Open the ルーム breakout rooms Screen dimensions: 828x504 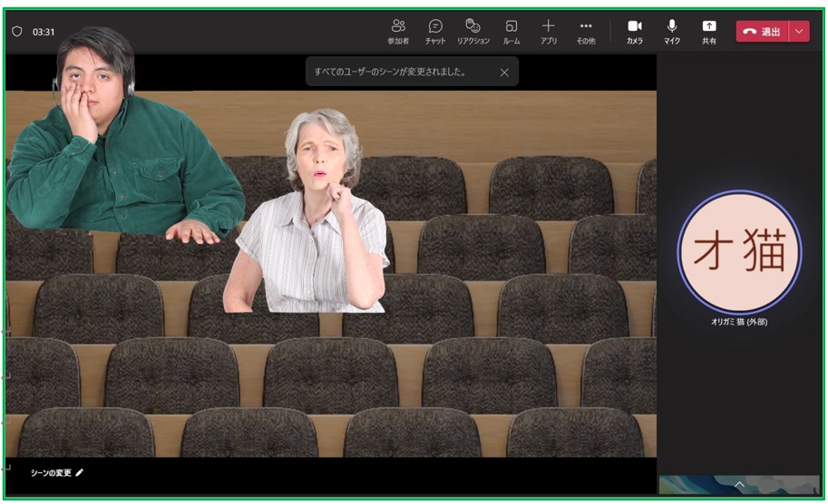[x=511, y=31]
